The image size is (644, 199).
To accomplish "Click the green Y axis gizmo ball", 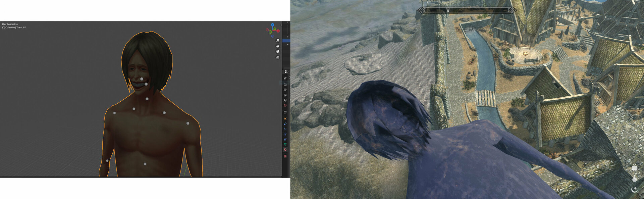I will click(275, 29).
